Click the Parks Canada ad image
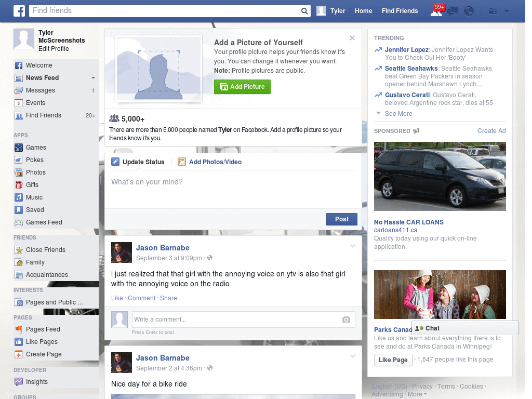532x399 pixels. tap(440, 295)
